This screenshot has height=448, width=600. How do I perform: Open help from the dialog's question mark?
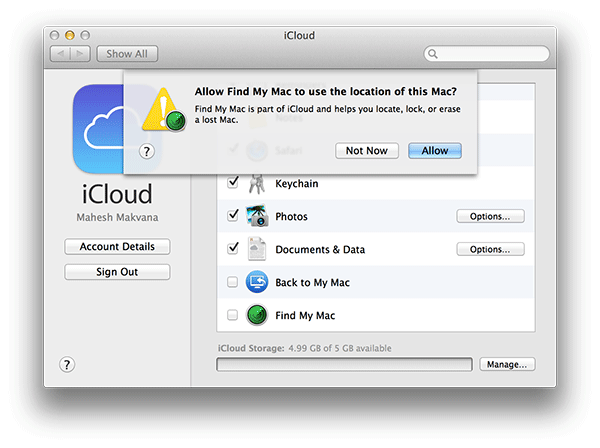[x=146, y=151]
